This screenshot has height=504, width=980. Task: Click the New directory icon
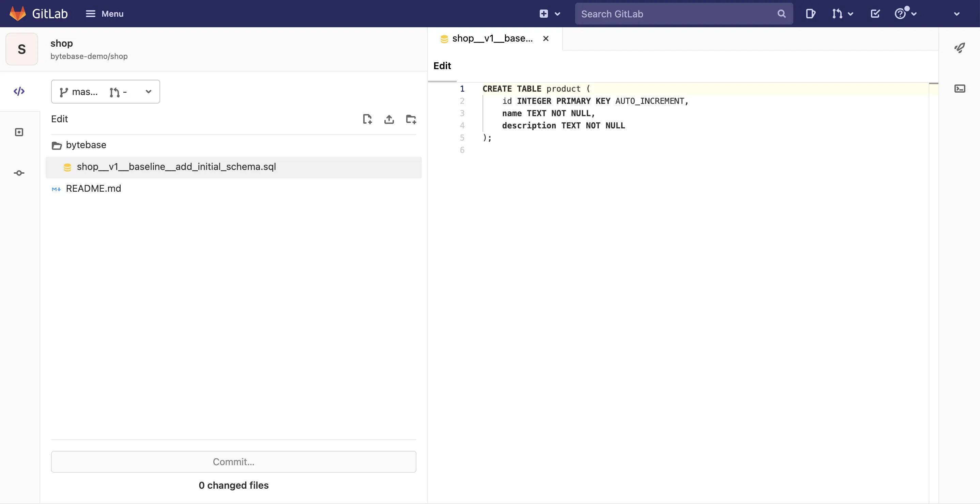click(411, 119)
